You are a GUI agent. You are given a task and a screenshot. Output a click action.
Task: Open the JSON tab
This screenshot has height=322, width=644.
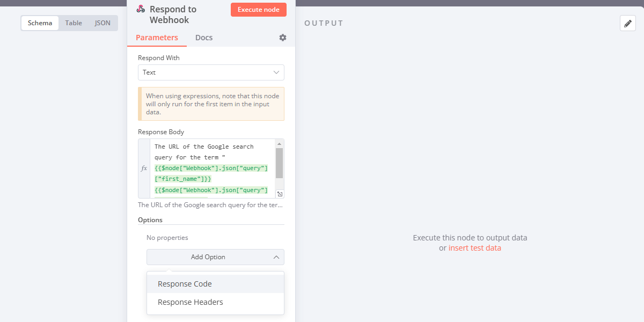click(102, 23)
